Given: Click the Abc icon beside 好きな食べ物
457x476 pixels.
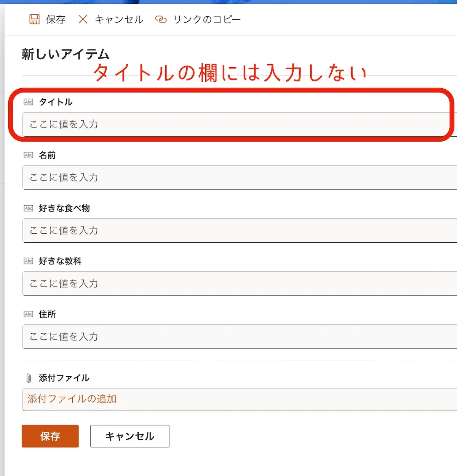Looking at the screenshot, I should 29,208.
